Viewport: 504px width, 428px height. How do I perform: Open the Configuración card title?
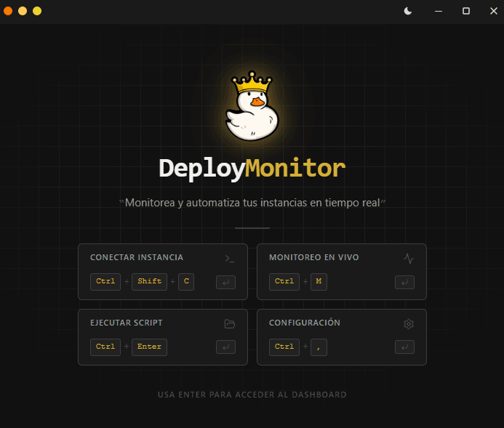305,323
